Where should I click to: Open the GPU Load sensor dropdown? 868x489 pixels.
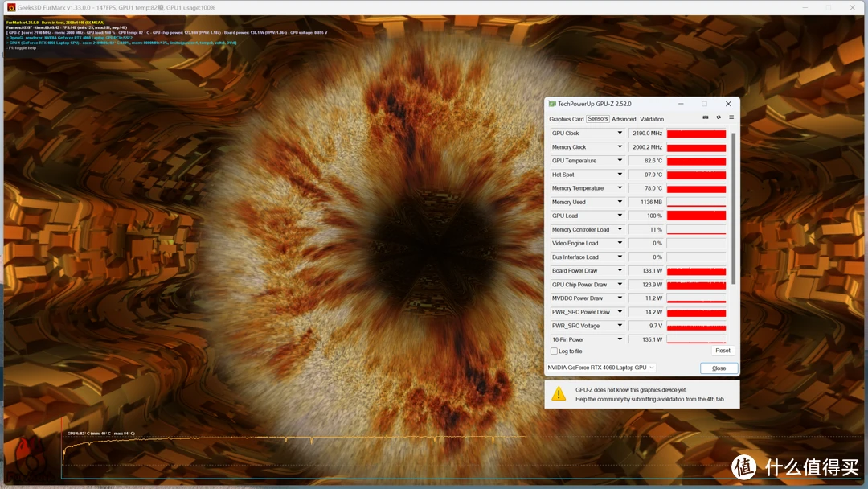click(620, 216)
